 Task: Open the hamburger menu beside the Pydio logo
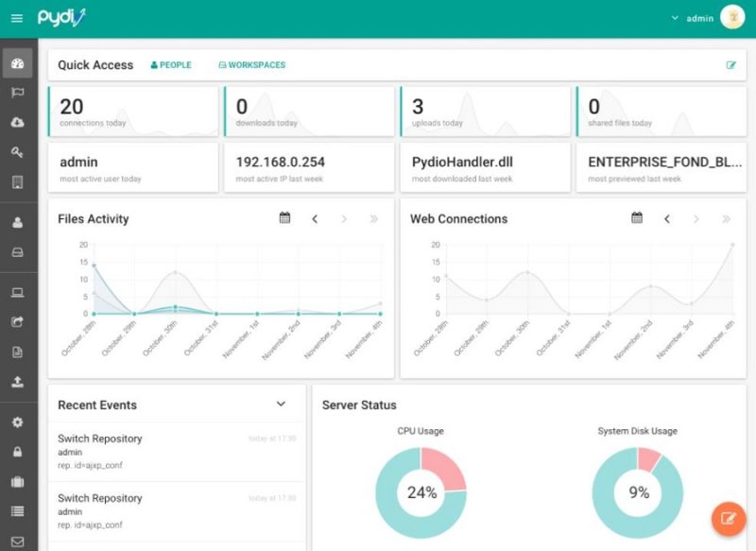click(17, 17)
